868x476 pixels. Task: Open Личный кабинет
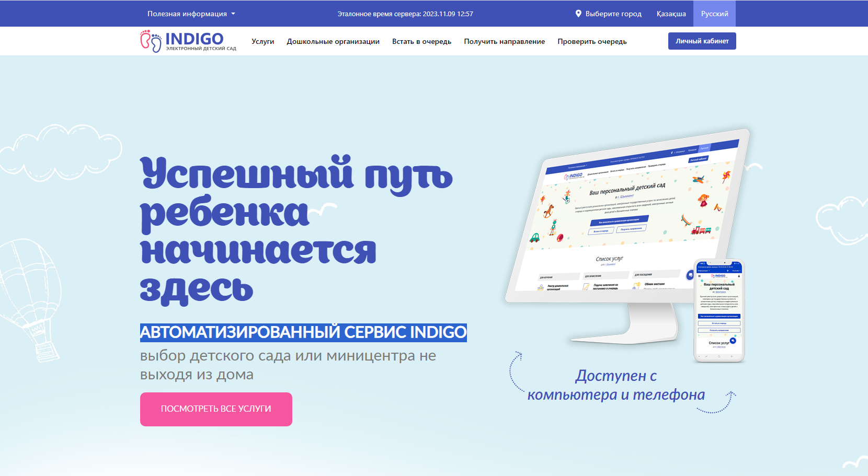702,41
